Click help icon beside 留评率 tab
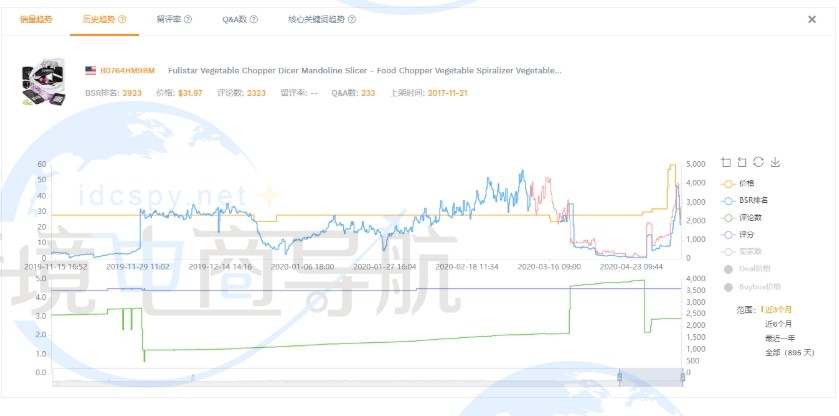Image resolution: width=839 pixels, height=416 pixels. tap(188, 19)
